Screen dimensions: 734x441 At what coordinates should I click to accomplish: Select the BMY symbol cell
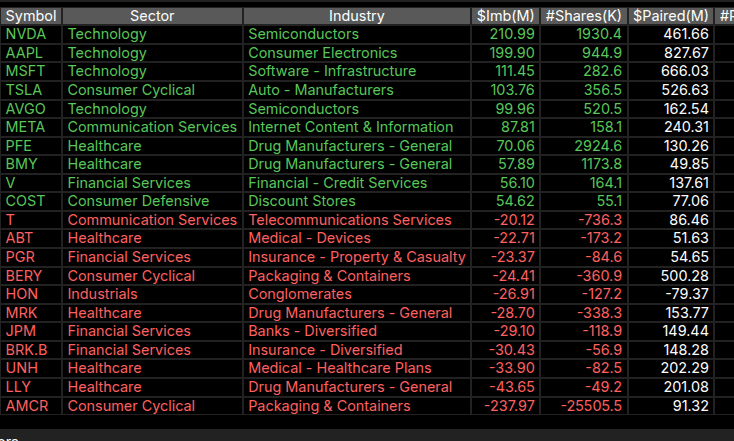31,164
